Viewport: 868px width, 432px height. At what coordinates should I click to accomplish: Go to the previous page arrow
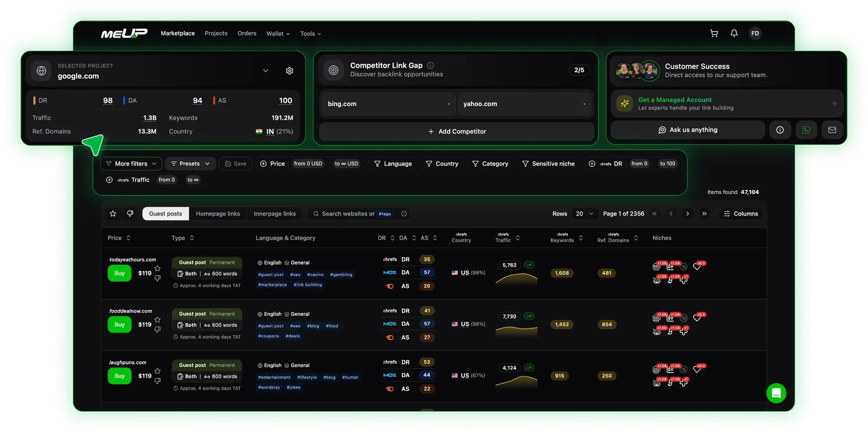point(671,214)
